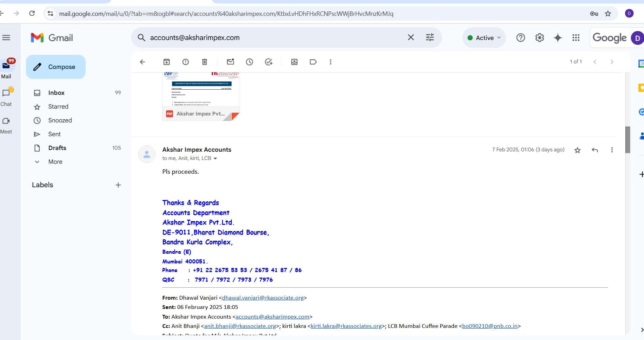Apply a label to the conversation
Screen dimensions: 644x340
tap(313, 62)
